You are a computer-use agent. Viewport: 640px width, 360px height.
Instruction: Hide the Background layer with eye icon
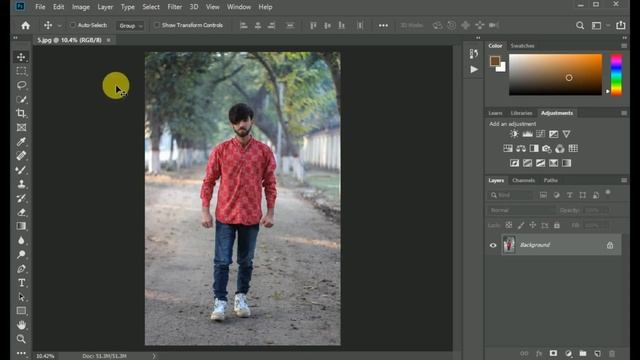click(493, 245)
